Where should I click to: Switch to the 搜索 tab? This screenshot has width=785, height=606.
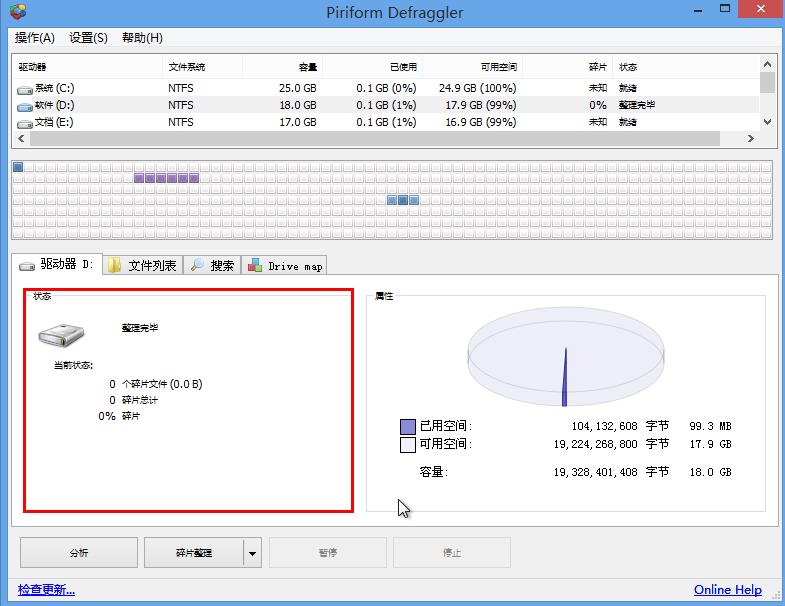tap(212, 265)
